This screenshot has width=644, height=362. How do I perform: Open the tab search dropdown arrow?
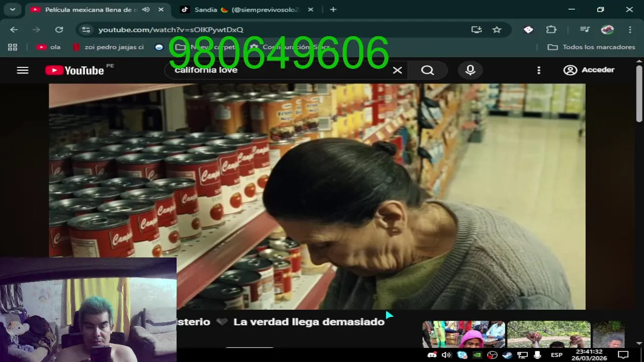[12, 10]
